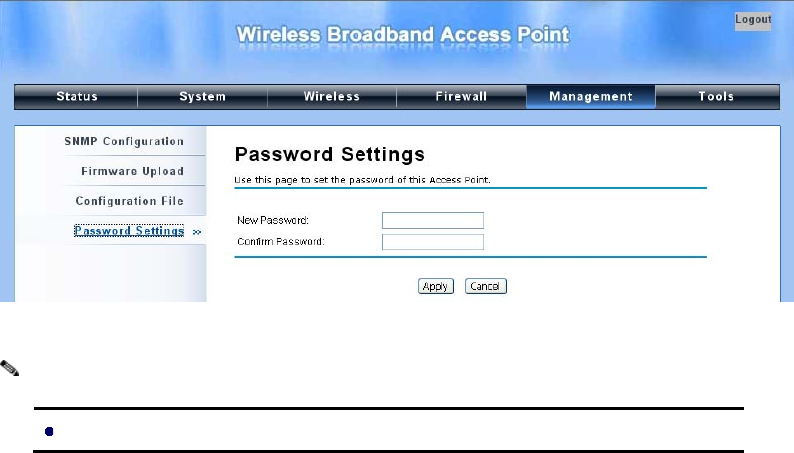Focus the New Password field
The width and height of the screenshot is (794, 453).
(433, 220)
